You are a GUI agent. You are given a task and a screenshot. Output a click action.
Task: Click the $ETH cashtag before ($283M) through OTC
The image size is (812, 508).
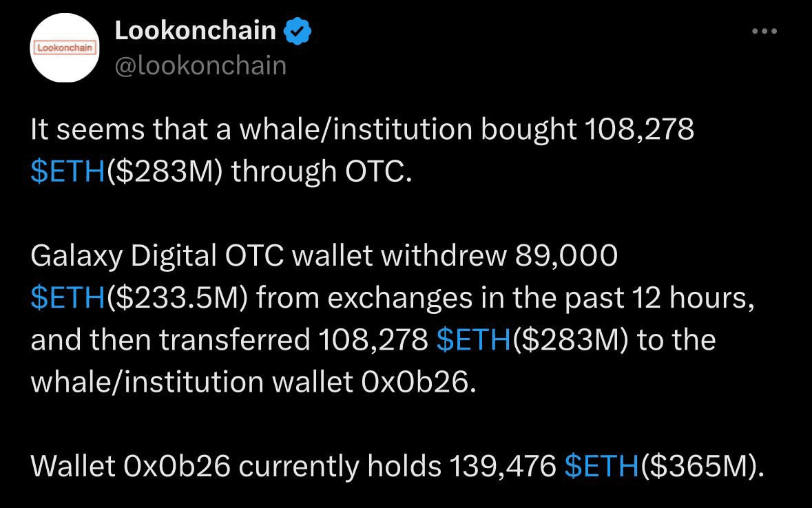point(68,171)
